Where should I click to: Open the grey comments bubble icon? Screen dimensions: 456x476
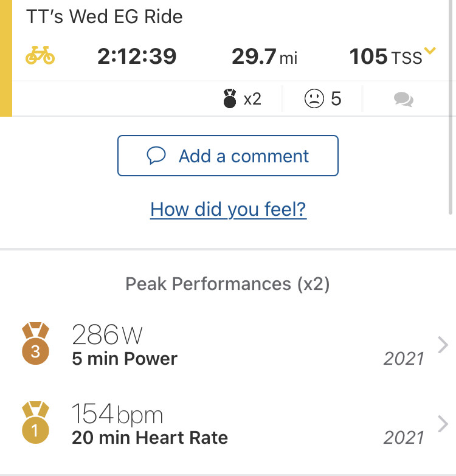(x=403, y=99)
